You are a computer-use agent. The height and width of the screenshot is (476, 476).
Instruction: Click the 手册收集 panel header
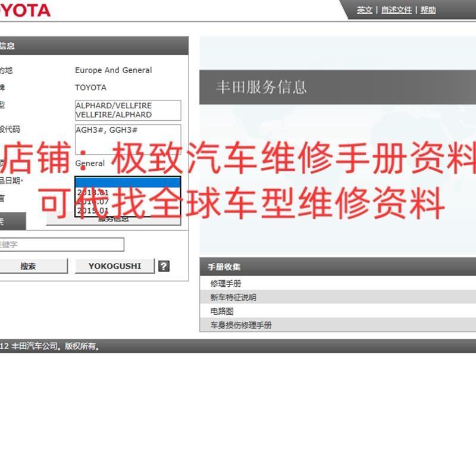click(x=338, y=267)
